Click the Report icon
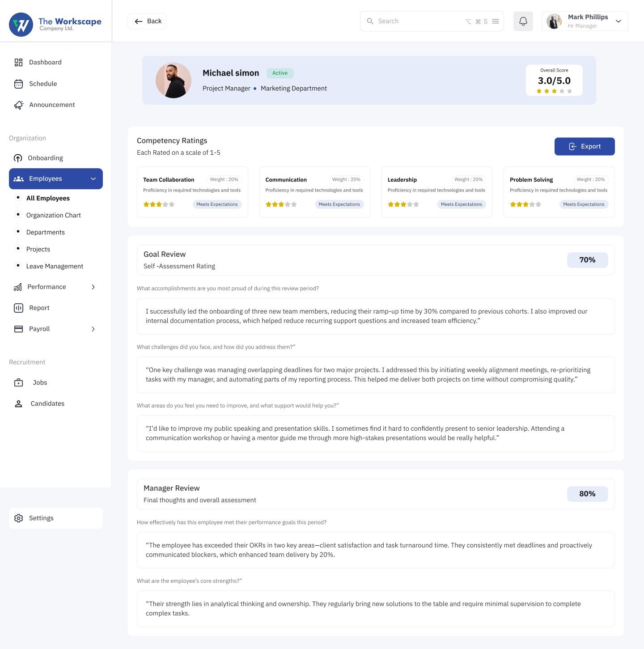 pyautogui.click(x=18, y=308)
